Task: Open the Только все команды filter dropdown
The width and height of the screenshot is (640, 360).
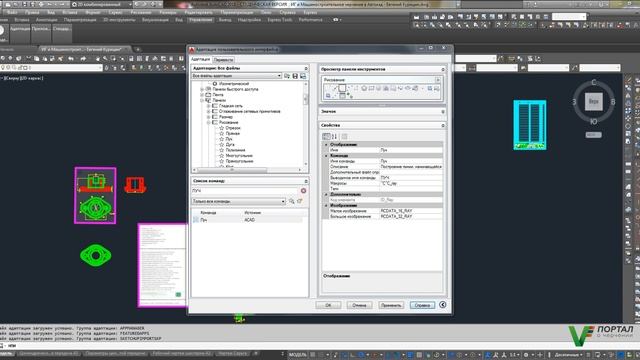Action: (239, 201)
